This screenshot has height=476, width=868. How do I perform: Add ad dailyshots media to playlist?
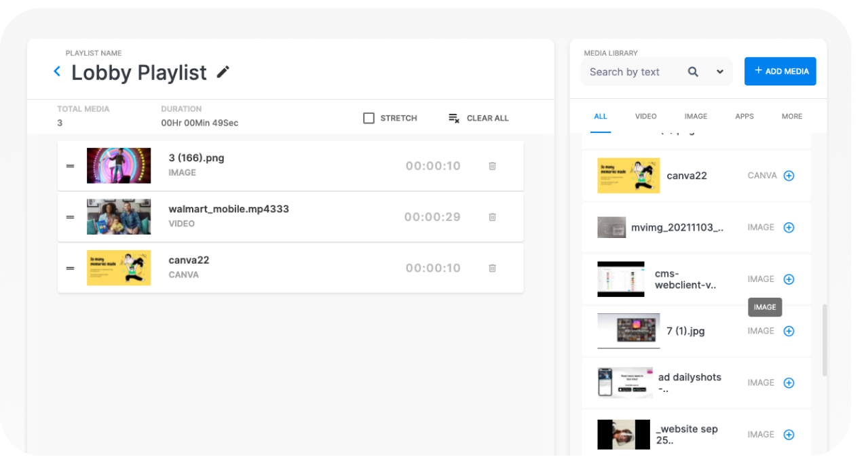coord(789,383)
